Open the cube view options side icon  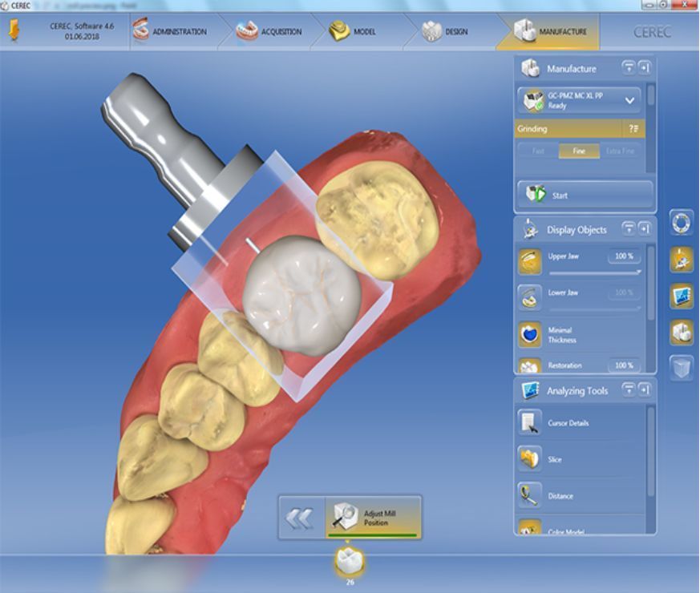682,369
